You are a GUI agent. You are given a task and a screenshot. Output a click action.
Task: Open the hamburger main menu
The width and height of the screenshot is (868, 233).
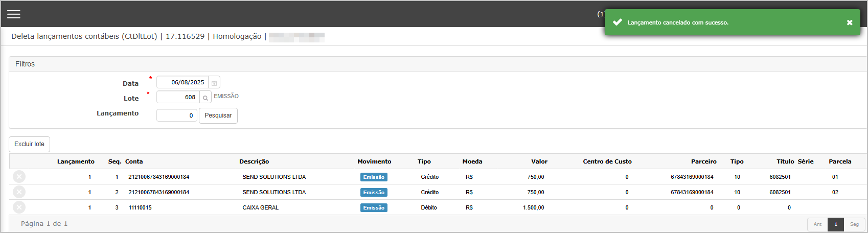(x=14, y=14)
